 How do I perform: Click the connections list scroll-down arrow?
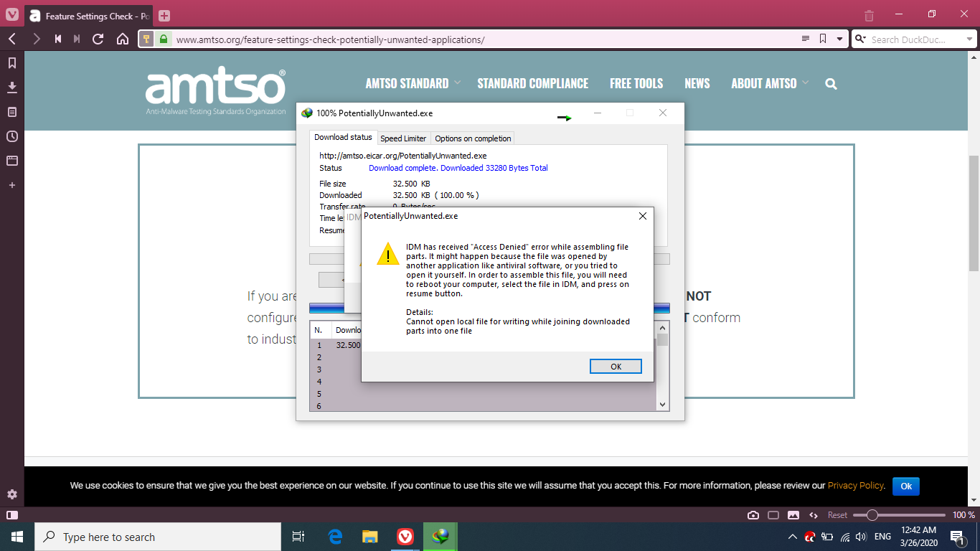tap(663, 405)
